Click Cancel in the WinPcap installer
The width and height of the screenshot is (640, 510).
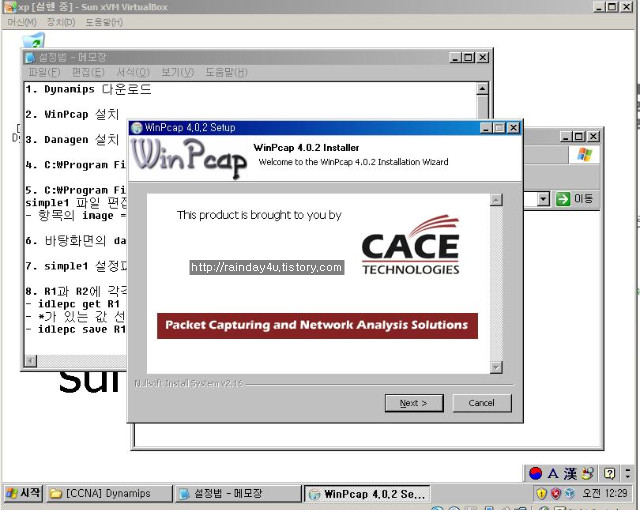click(x=482, y=403)
